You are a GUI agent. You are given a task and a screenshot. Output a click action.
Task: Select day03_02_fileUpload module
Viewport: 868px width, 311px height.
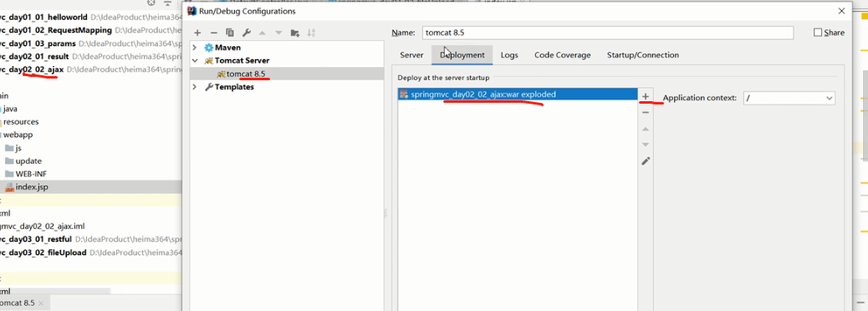tap(43, 252)
